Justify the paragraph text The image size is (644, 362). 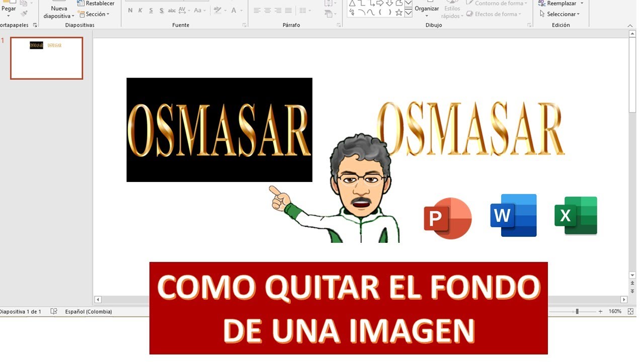click(x=288, y=11)
